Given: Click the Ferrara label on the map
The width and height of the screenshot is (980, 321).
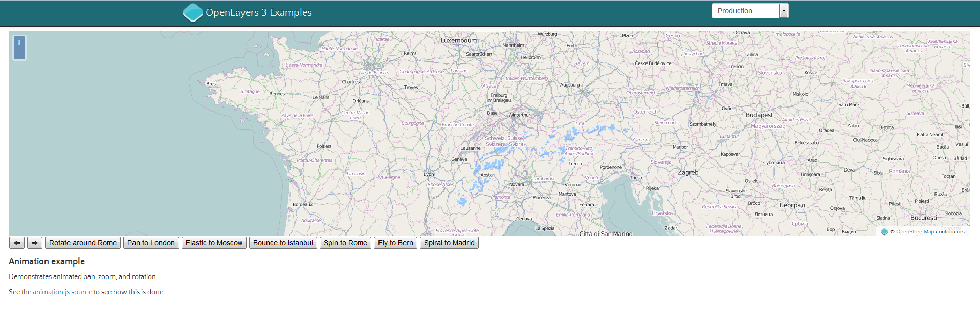Looking at the screenshot, I should pyautogui.click(x=587, y=205).
